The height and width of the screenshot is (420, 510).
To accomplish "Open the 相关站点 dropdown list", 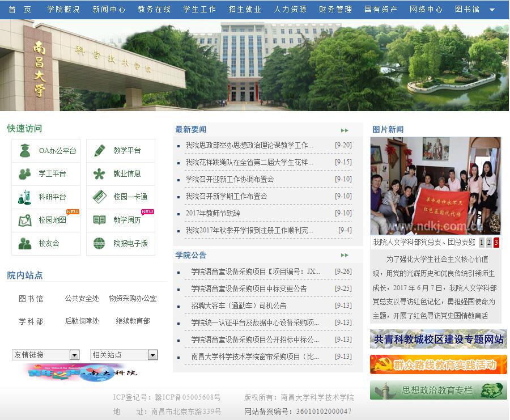I will (152, 355).
